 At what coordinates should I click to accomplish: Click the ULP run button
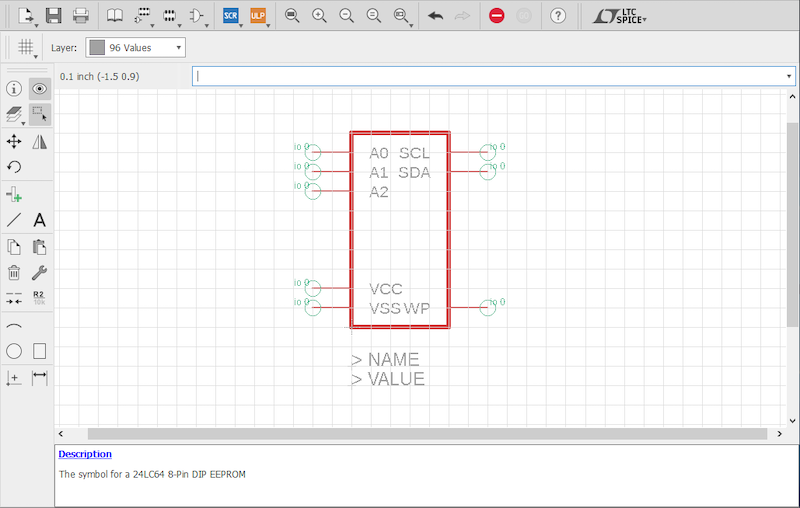pos(258,16)
